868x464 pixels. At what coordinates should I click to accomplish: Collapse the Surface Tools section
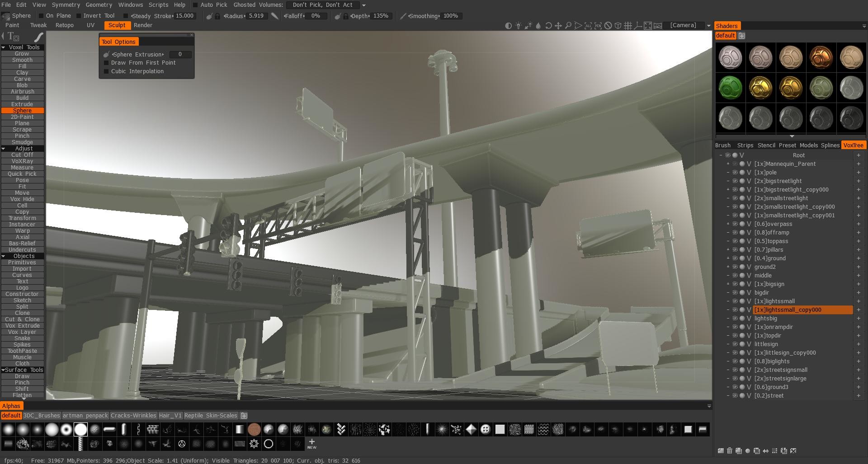(3, 370)
